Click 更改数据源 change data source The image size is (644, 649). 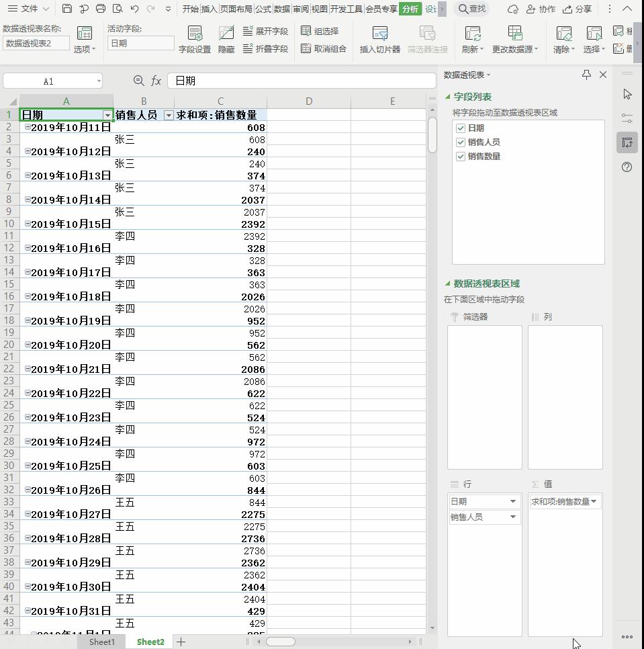coord(515,40)
